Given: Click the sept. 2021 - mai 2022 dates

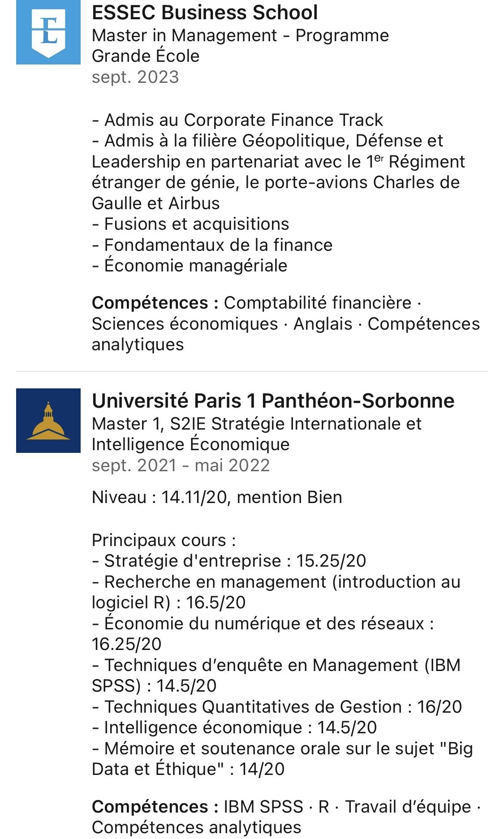Looking at the screenshot, I should (181, 465).
